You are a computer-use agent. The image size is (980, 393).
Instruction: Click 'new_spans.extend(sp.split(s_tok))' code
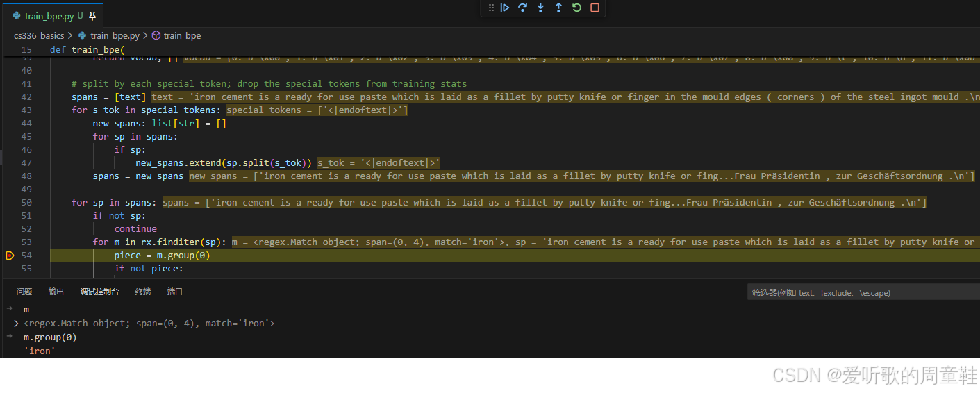[224, 163]
